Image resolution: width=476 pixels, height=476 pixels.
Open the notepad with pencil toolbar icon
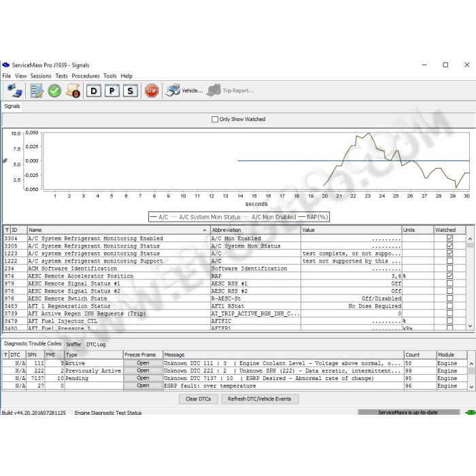36,90
